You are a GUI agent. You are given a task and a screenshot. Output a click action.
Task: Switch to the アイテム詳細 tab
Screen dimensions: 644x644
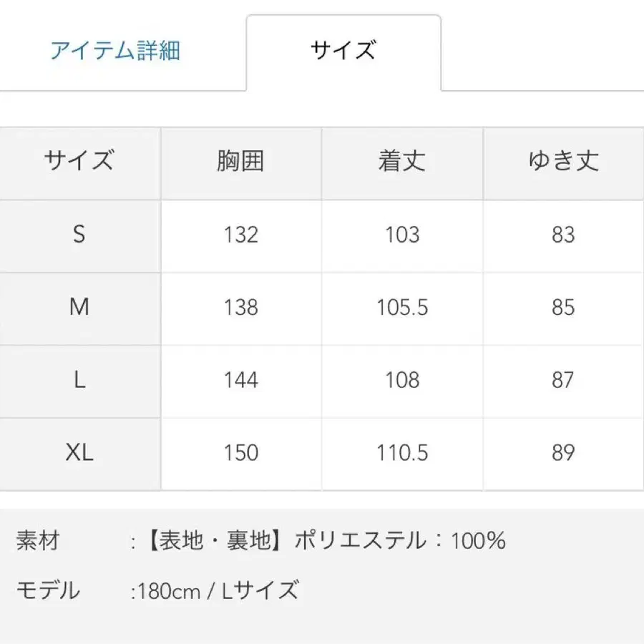coord(117,50)
